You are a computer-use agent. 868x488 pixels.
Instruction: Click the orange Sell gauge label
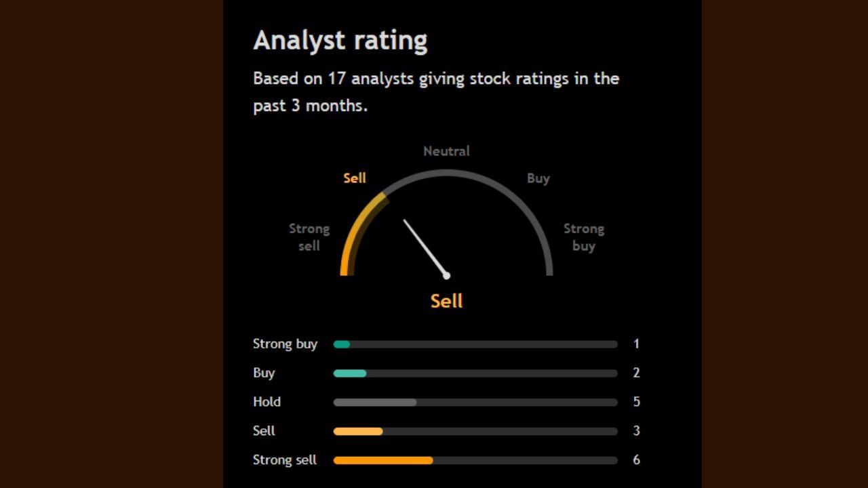tap(355, 178)
